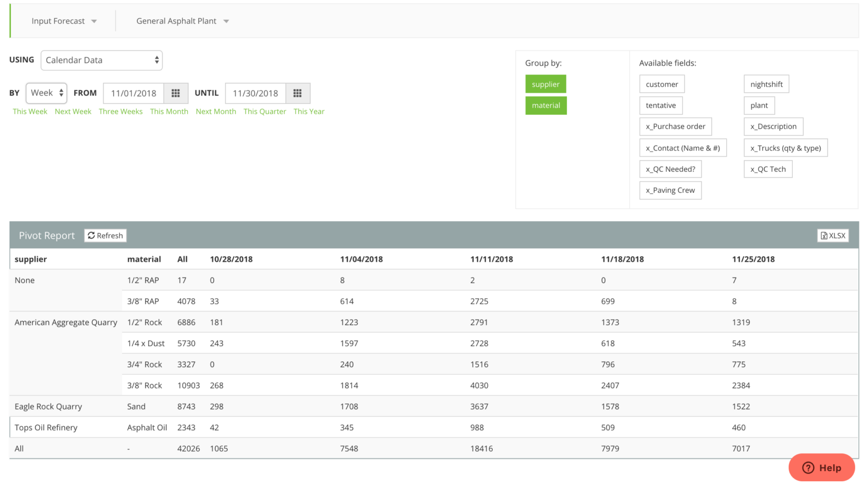Click the FROM date input field
The width and height of the screenshot is (868, 484).
(133, 93)
